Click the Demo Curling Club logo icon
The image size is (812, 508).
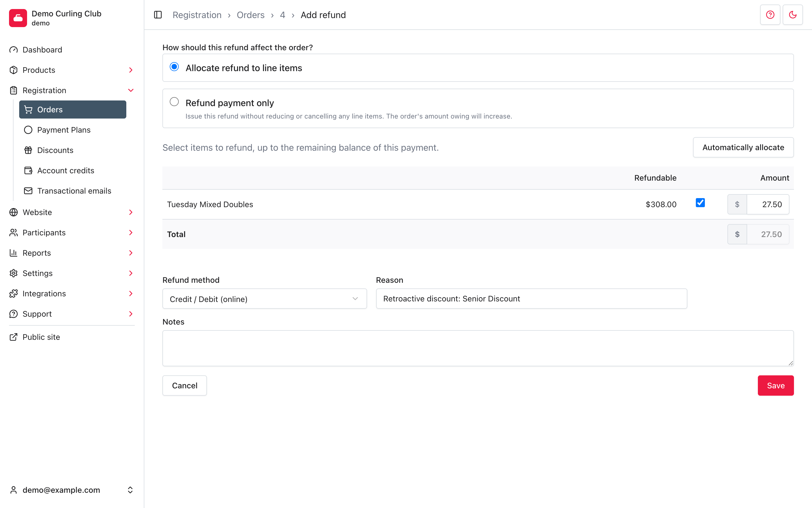[18, 18]
